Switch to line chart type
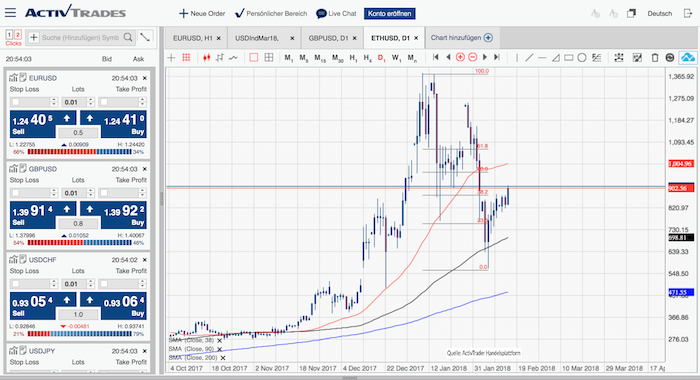 [x=233, y=58]
